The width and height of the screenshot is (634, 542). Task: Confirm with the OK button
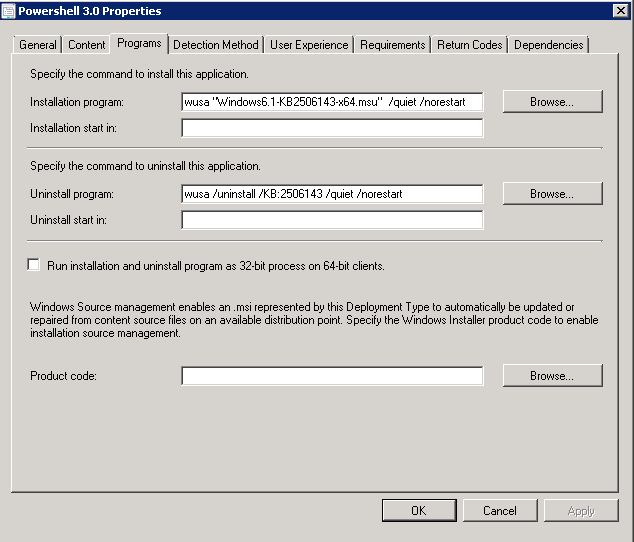(419, 510)
